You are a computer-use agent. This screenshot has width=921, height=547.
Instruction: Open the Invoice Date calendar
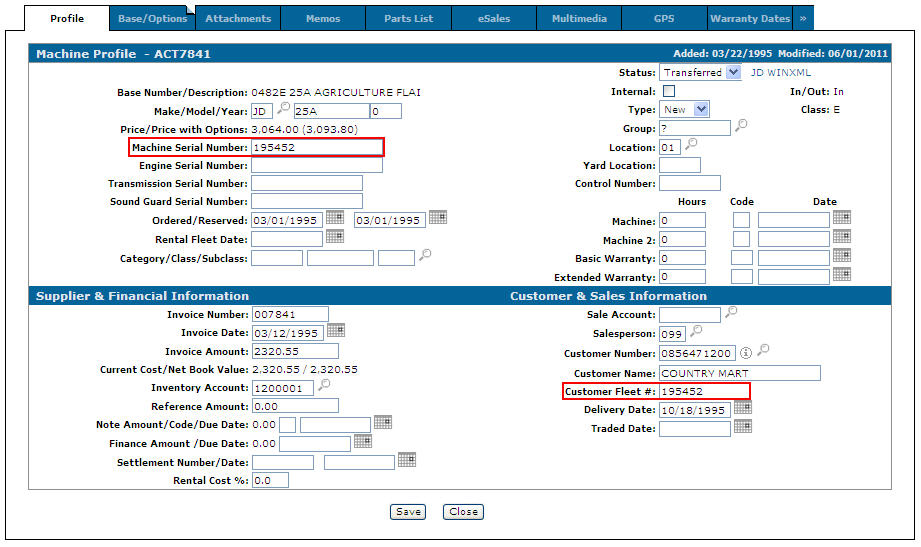tap(336, 330)
